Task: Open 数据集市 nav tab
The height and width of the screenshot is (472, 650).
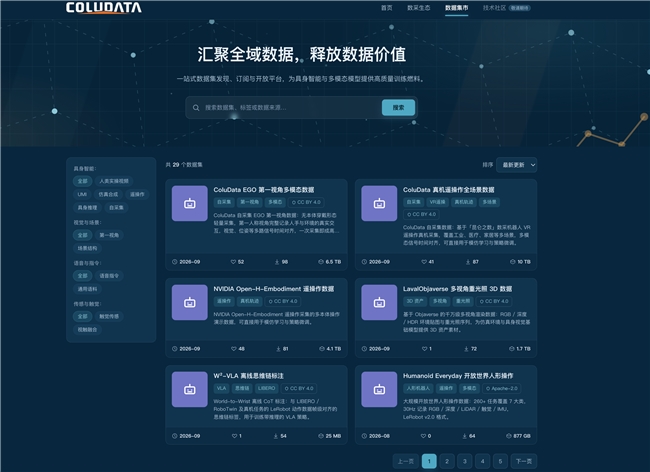Action: [456, 8]
